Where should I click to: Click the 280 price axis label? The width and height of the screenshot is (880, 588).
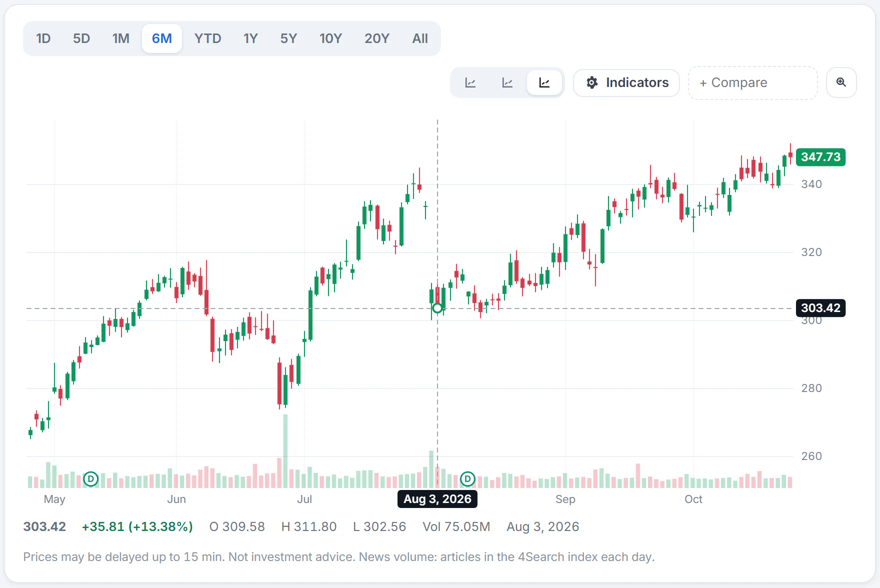pyautogui.click(x=811, y=388)
